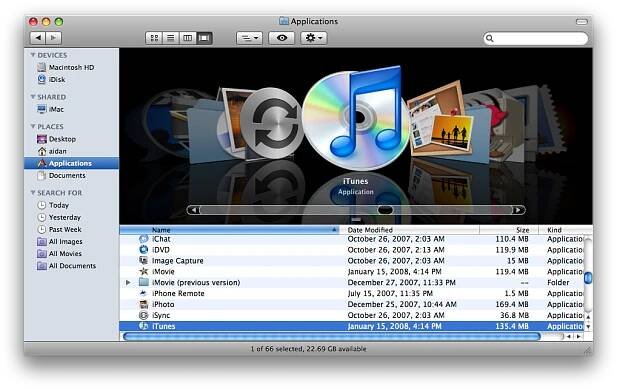Click the iTunes cover in Cover Flow
The height and width of the screenshot is (389, 617).
pyautogui.click(x=357, y=118)
